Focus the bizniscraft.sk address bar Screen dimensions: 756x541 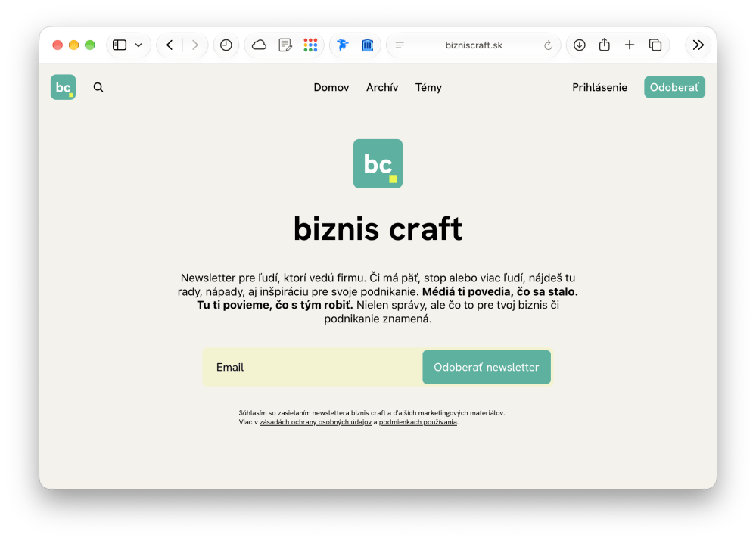[x=474, y=45]
